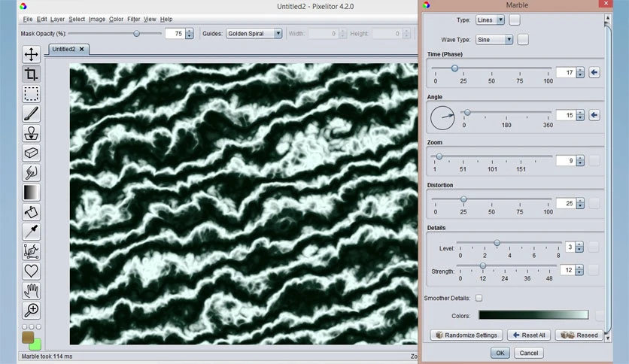This screenshot has height=364, width=629.
Task: Select the Move tool
Action: coord(31,54)
